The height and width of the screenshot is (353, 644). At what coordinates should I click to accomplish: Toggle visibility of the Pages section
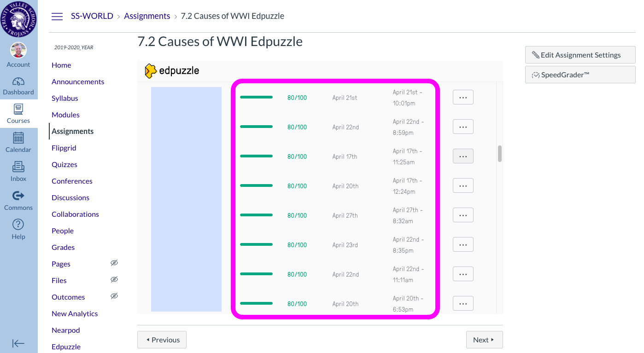(x=114, y=263)
